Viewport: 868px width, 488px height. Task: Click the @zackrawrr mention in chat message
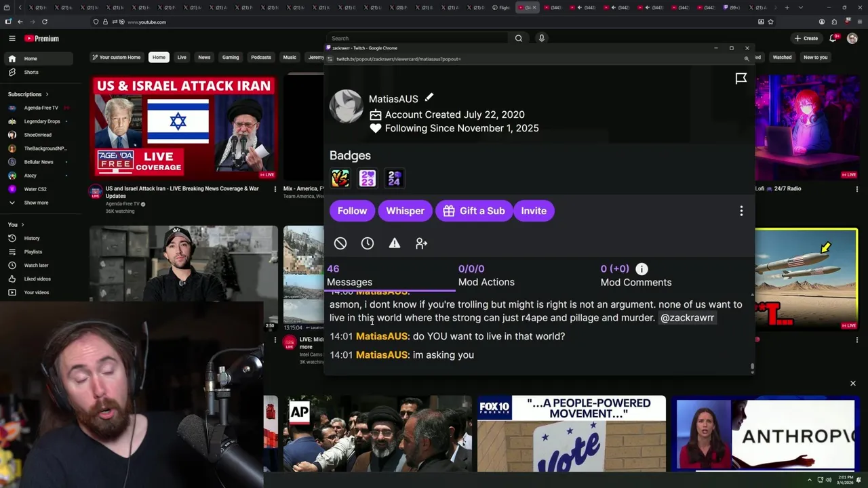[687, 318]
